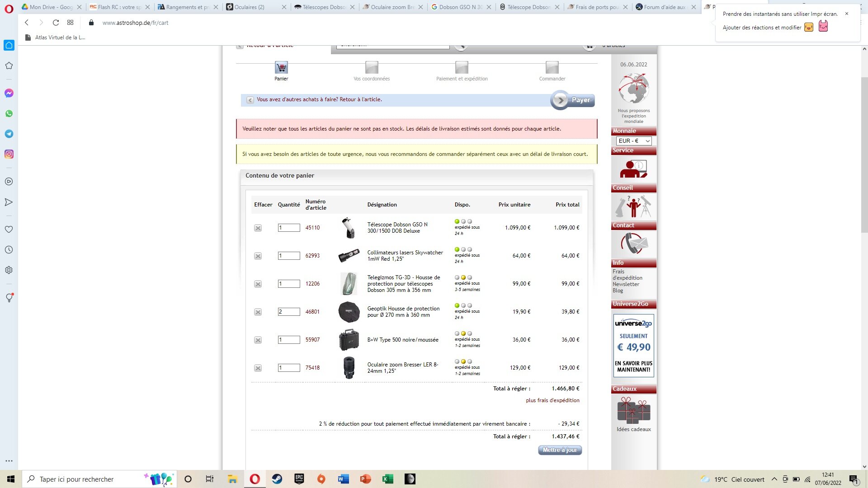
Task: Reload the page with refresh icon
Action: 56,23
